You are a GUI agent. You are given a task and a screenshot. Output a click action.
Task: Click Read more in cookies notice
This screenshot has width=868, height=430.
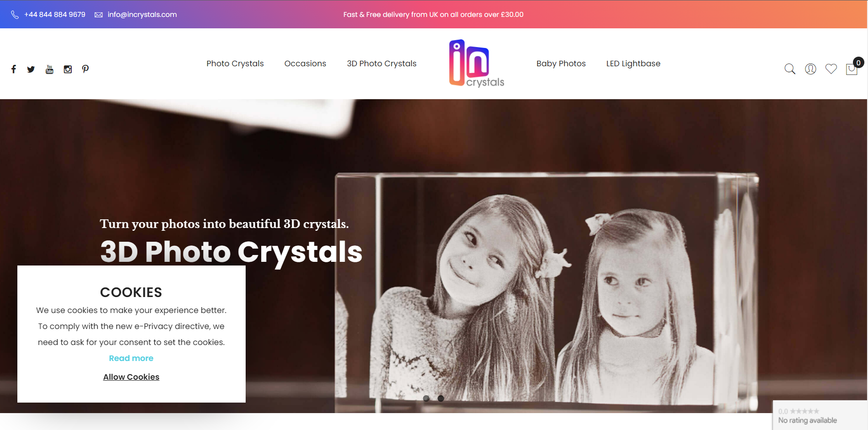pyautogui.click(x=131, y=358)
